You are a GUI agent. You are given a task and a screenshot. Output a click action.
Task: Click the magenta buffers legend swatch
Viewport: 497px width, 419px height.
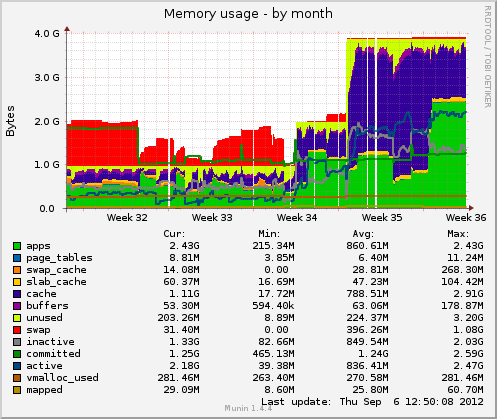pos(17,306)
